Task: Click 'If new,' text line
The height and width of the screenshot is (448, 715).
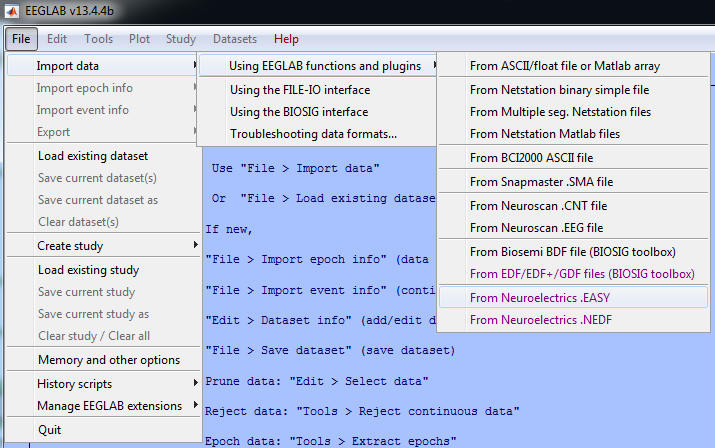Action: pos(229,229)
